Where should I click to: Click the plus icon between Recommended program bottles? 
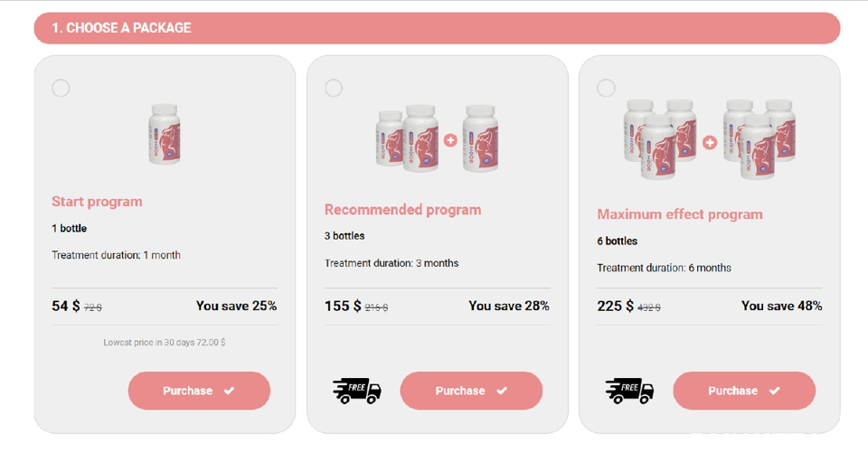coord(450,140)
